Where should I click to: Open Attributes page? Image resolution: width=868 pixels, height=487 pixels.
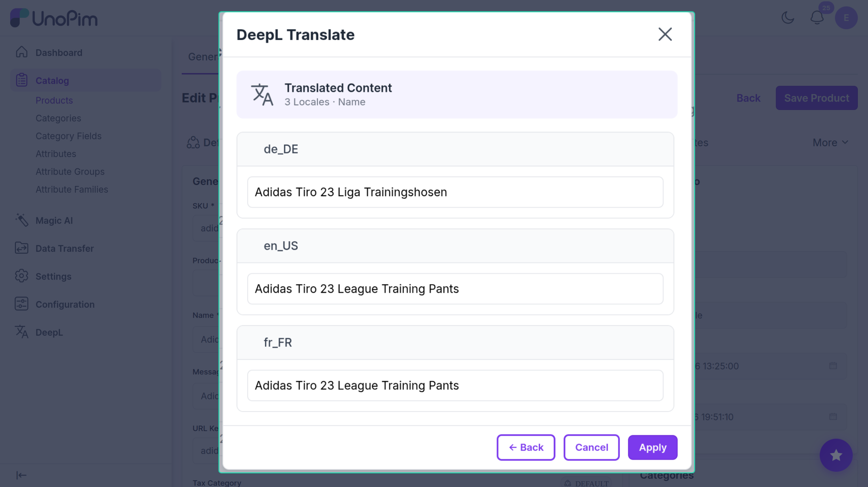[x=56, y=154]
